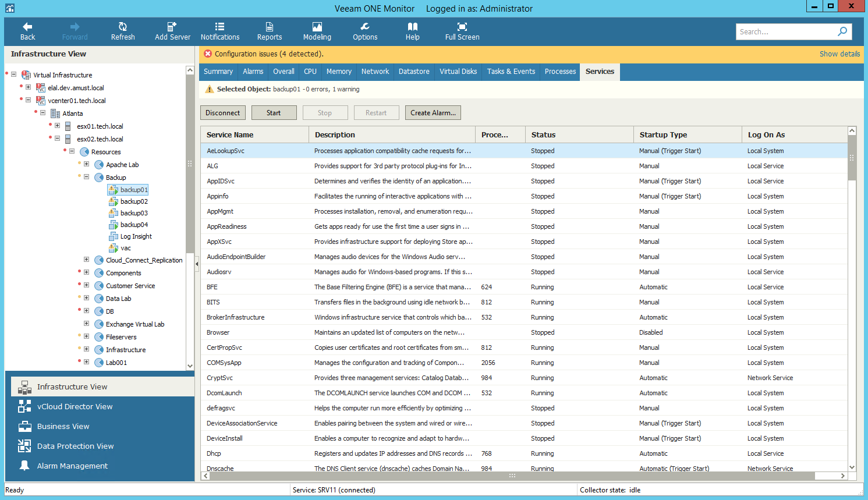Switch to the Summary tab
The height and width of the screenshot is (500, 868).
218,72
